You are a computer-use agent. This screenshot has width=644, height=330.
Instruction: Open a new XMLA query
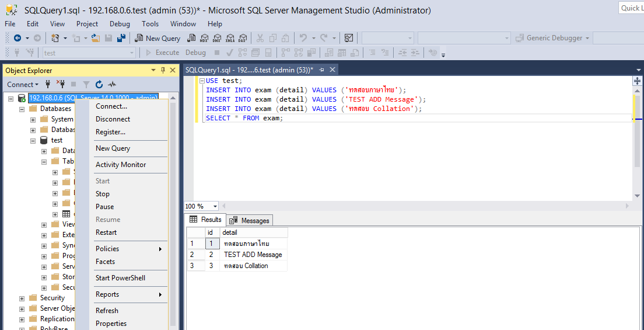[x=230, y=38]
